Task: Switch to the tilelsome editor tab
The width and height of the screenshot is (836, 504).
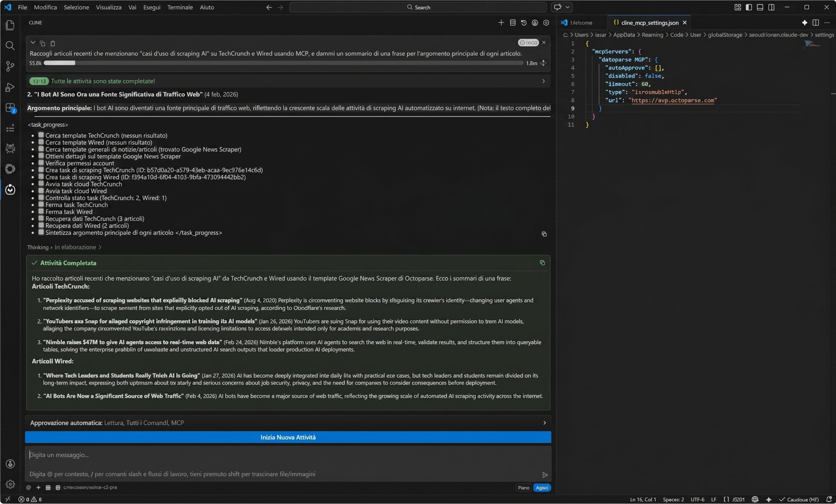Action: (x=581, y=23)
